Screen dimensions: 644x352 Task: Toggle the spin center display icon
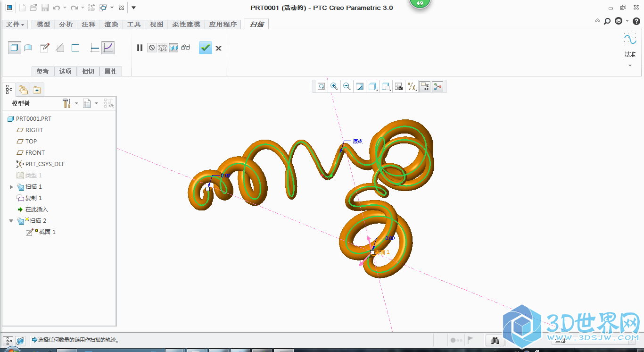pos(438,86)
